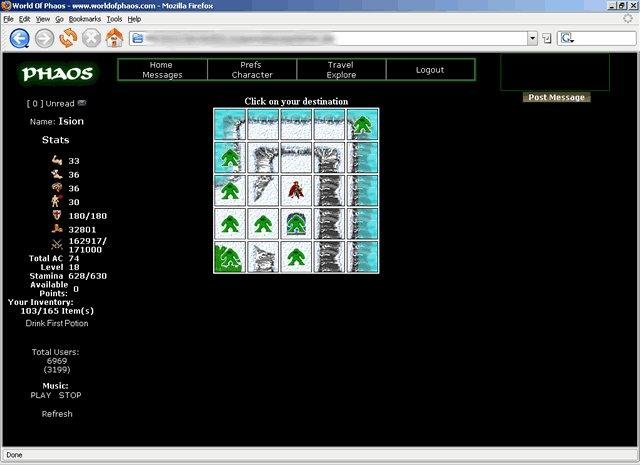This screenshot has height=465, width=640.
Task: Click the Post Message button
Action: [556, 97]
